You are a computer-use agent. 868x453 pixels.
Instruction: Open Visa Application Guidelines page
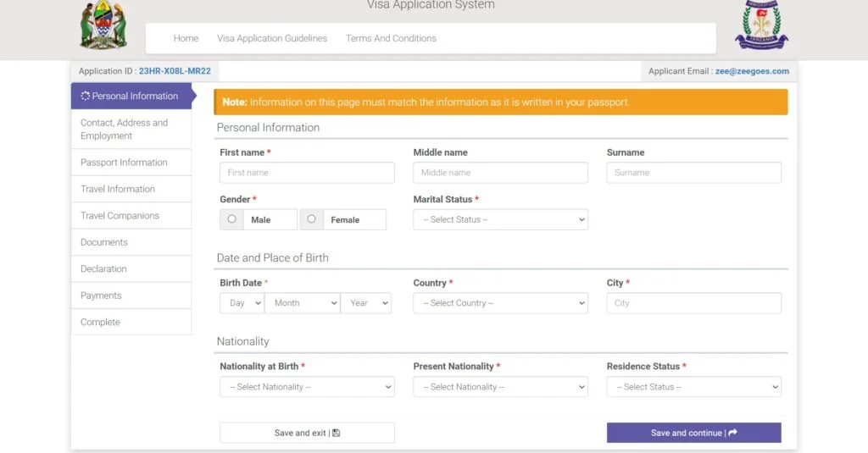272,38
